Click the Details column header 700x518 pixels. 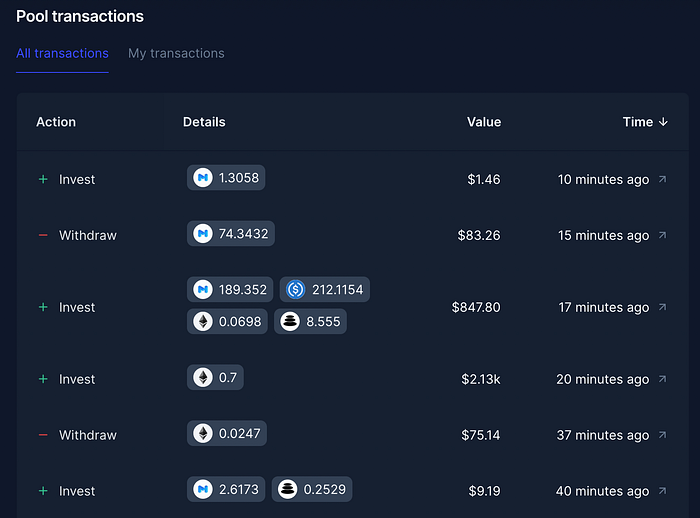click(204, 122)
